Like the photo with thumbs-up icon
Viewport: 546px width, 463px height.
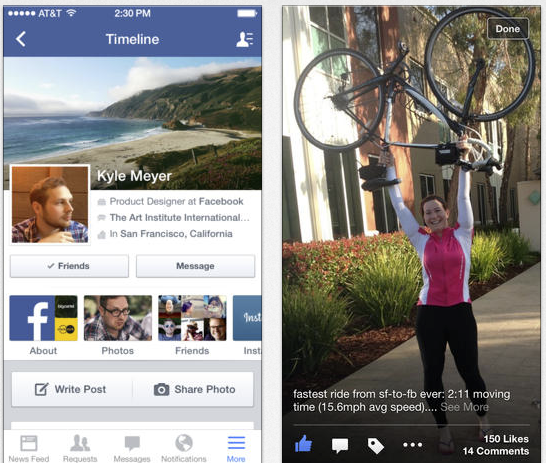303,444
